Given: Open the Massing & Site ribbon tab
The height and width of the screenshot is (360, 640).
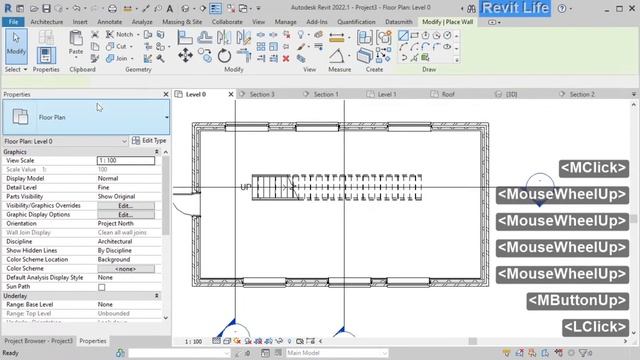Looking at the screenshot, I should click(x=182, y=22).
